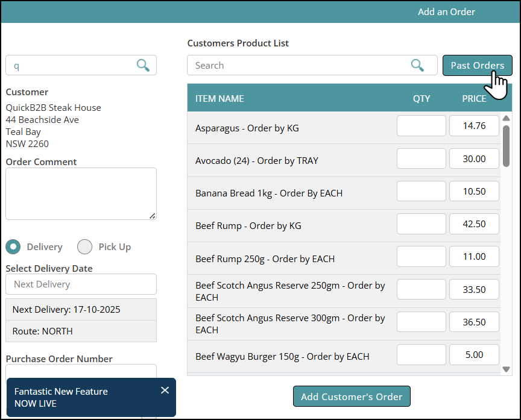Open the Select Delivery Date field
This screenshot has width=521, height=420.
(81, 284)
